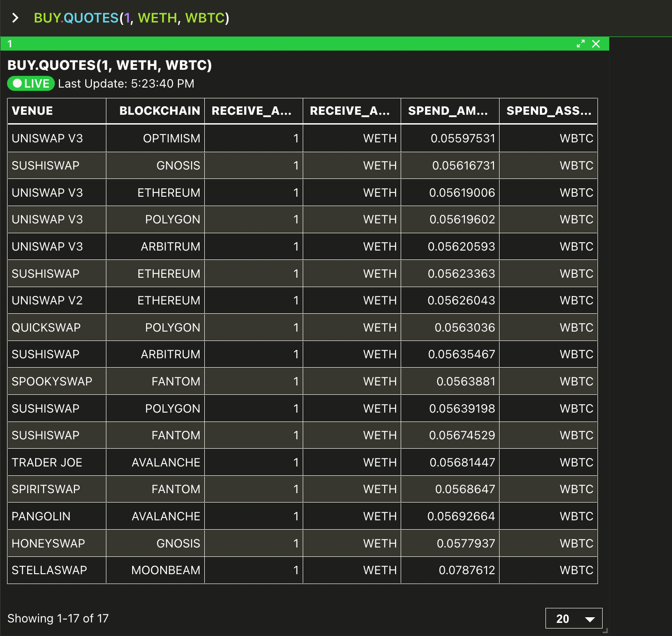Image resolution: width=672 pixels, height=636 pixels.
Task: Expand the panel with the fullscreen arrows icon
Action: tap(581, 44)
